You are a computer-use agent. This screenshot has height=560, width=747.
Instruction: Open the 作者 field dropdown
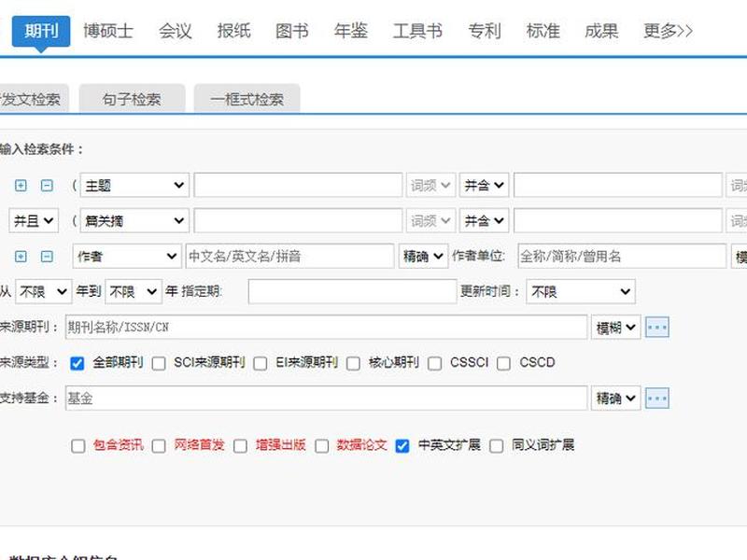click(127, 256)
